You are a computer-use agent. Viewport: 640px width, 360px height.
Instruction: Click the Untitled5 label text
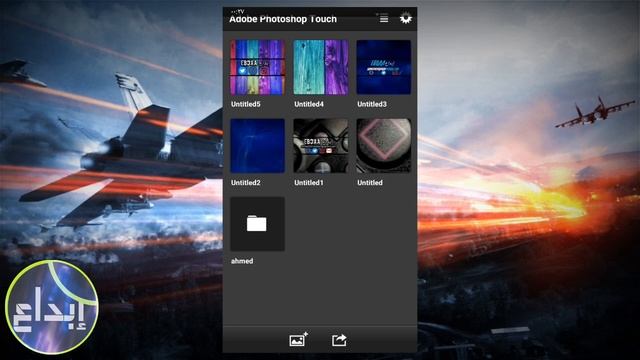[246, 104]
